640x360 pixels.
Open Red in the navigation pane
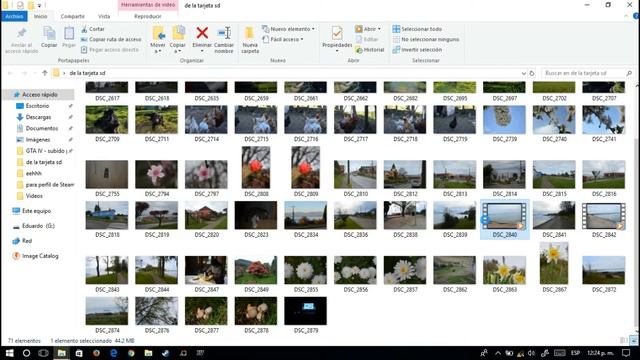[27, 241]
